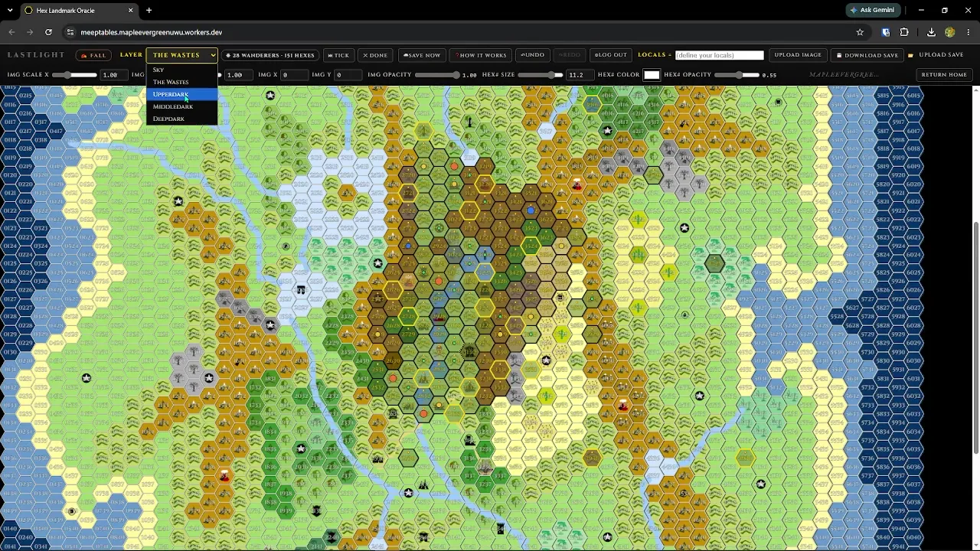980x551 pixels.
Task: Collapse the LAYER dropdown showing The Wastes
Action: pyautogui.click(x=182, y=55)
